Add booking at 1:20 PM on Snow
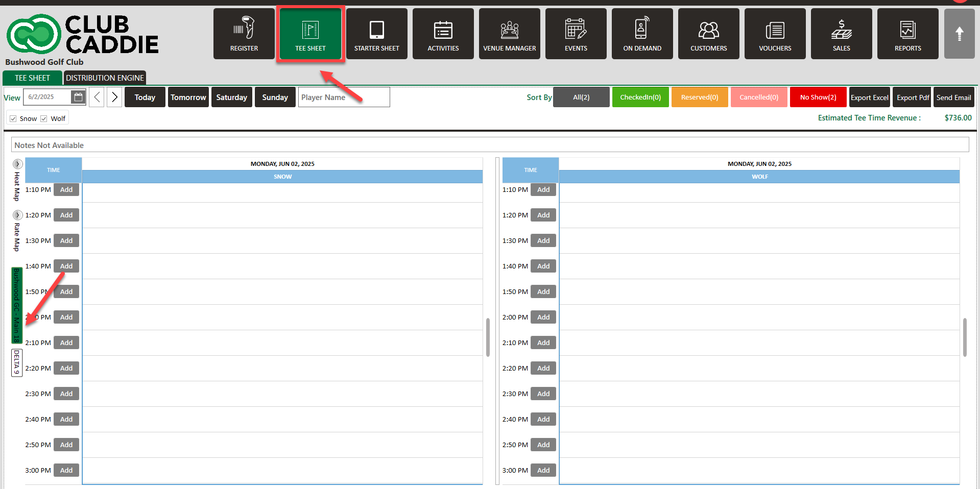 pyautogui.click(x=66, y=215)
